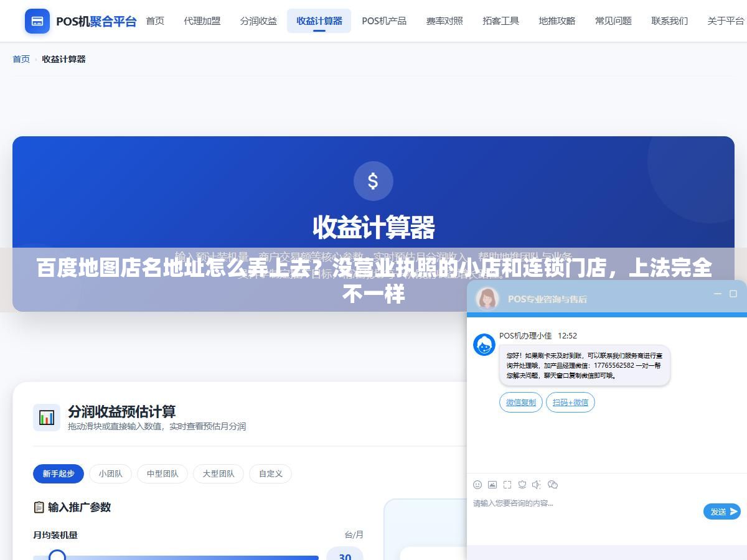747x560 pixels.
Task: Click the 输入推广参数 section title
Action: coord(79,507)
